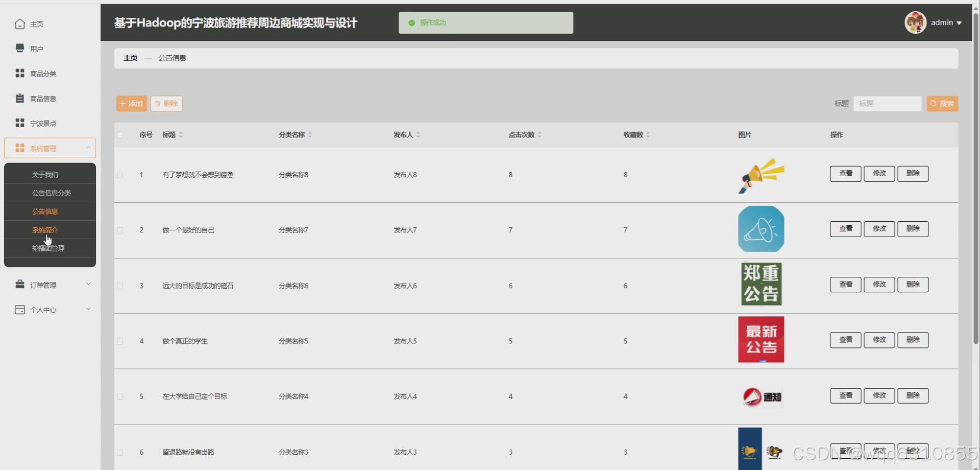
Task: Click the 分类名称8 cell
Action: pyautogui.click(x=293, y=175)
